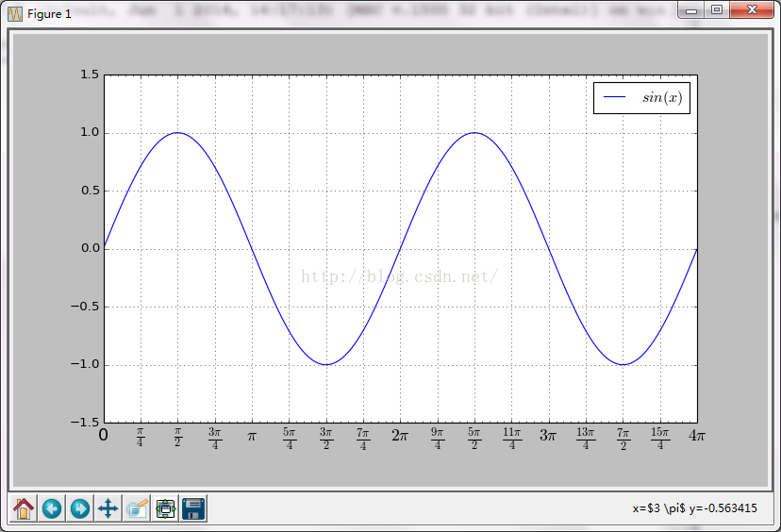
Task: Click the 15π/4 x-axis tick label
Action: point(660,439)
